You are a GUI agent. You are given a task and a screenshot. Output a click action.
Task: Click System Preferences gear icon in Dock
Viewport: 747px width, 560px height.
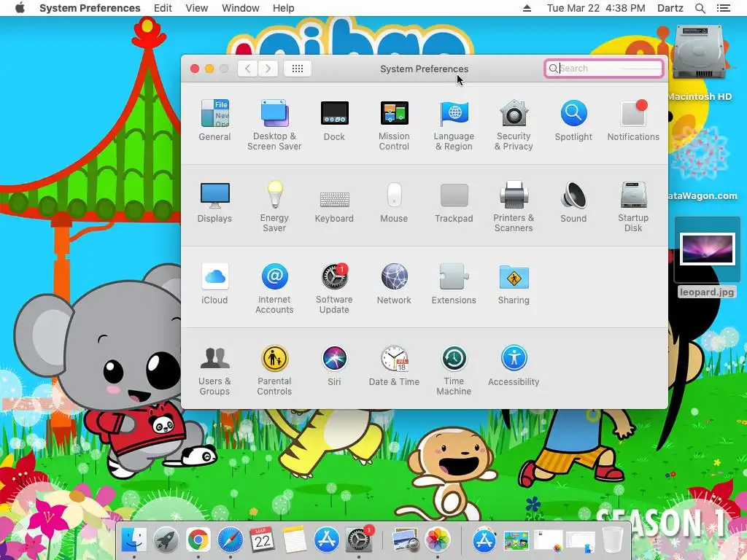pos(359,539)
